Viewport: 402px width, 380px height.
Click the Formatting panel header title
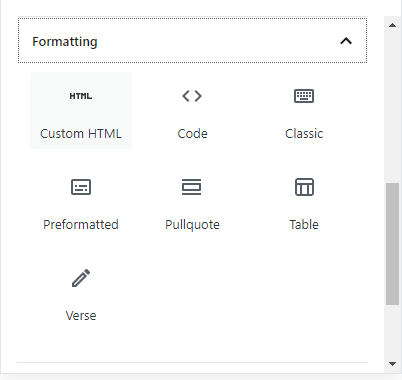tap(65, 42)
